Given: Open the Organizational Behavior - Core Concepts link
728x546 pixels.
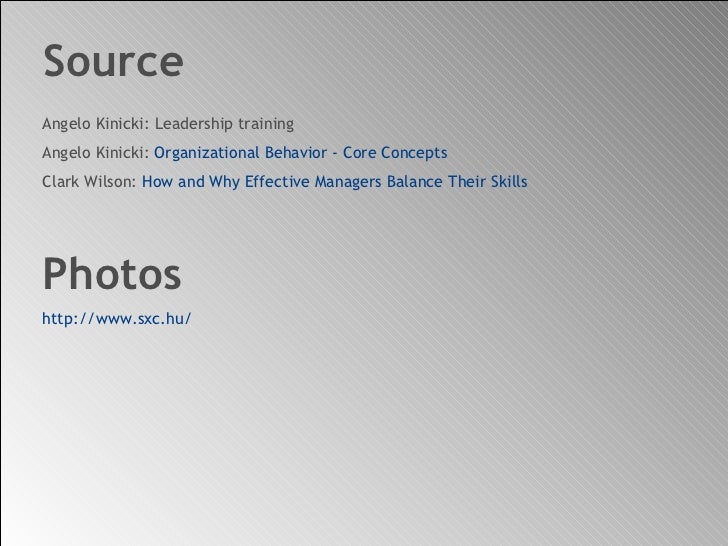Looking at the screenshot, I should coord(301,154).
